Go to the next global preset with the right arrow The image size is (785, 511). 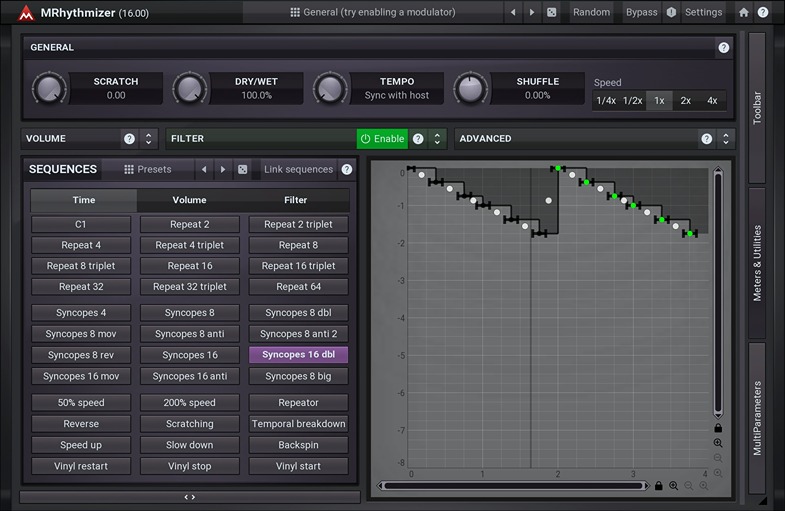click(x=532, y=12)
